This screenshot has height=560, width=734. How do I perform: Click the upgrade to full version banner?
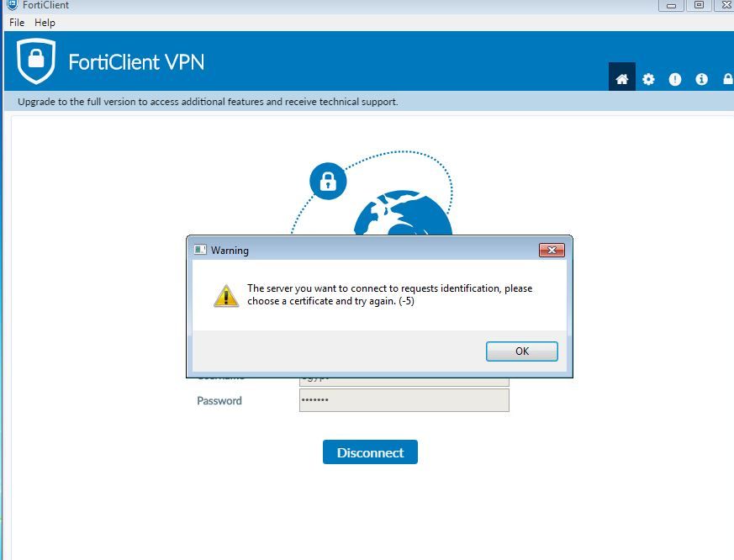point(208,102)
